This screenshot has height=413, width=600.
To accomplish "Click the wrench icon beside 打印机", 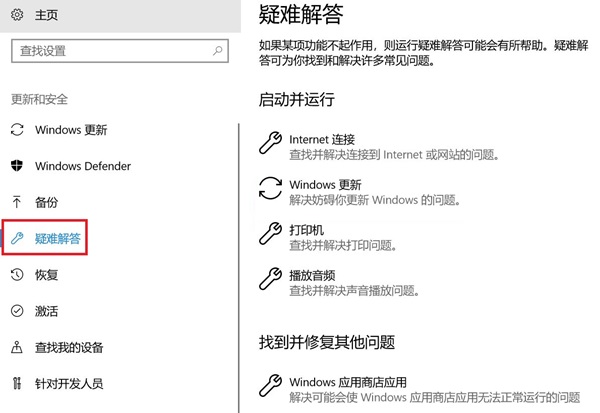I will click(271, 233).
